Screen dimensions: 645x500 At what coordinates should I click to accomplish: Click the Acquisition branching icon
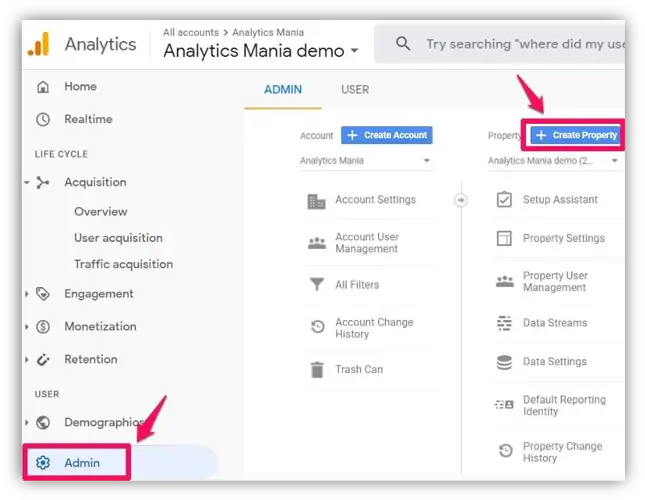click(42, 182)
